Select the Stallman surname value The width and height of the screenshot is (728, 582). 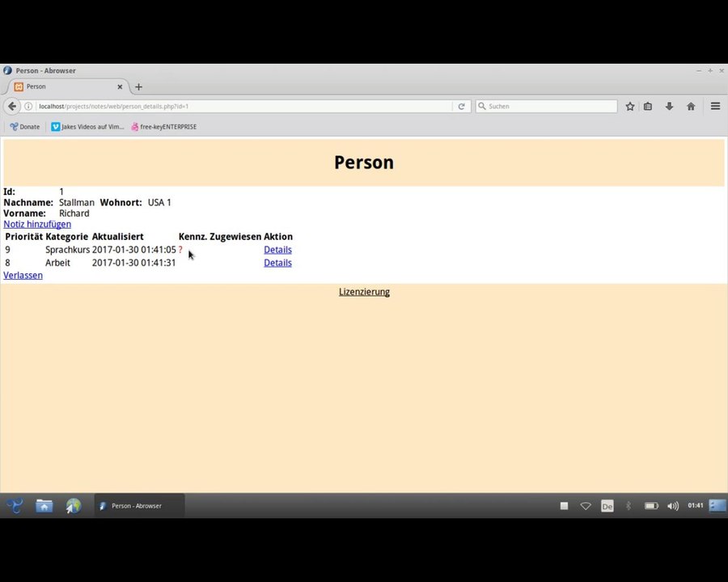[x=77, y=203]
